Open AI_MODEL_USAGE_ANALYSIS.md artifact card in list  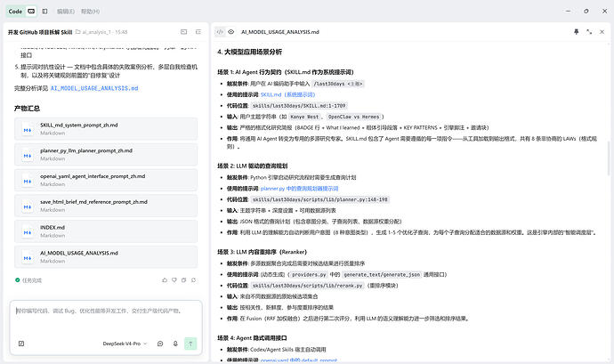pyautogui.click(x=106, y=257)
